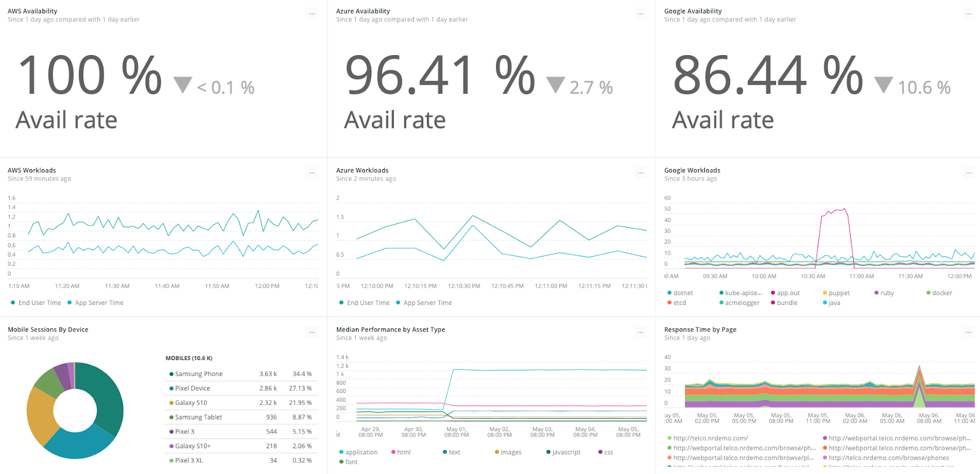Toggle the html asset type legend
Viewport: 980px width, 474px height.
click(x=401, y=452)
